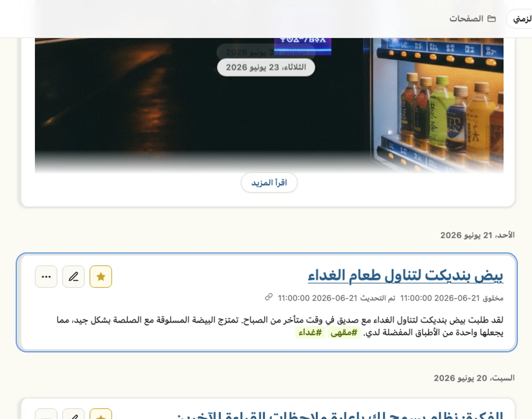Click the #مقهى tag
532x419 pixels.
(344, 333)
